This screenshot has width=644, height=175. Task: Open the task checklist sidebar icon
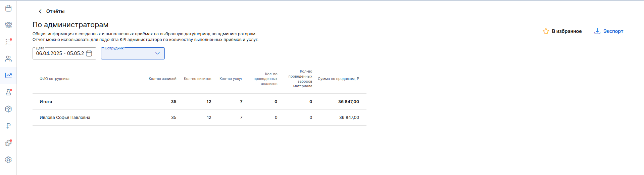tap(8, 42)
